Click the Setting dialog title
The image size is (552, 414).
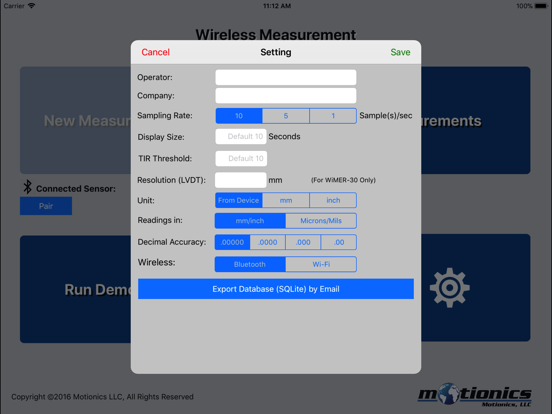click(276, 52)
